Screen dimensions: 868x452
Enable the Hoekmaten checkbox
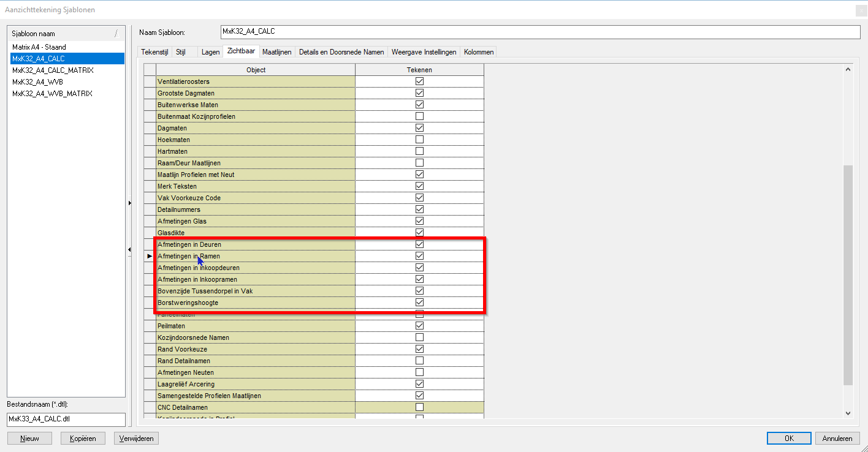(x=419, y=139)
